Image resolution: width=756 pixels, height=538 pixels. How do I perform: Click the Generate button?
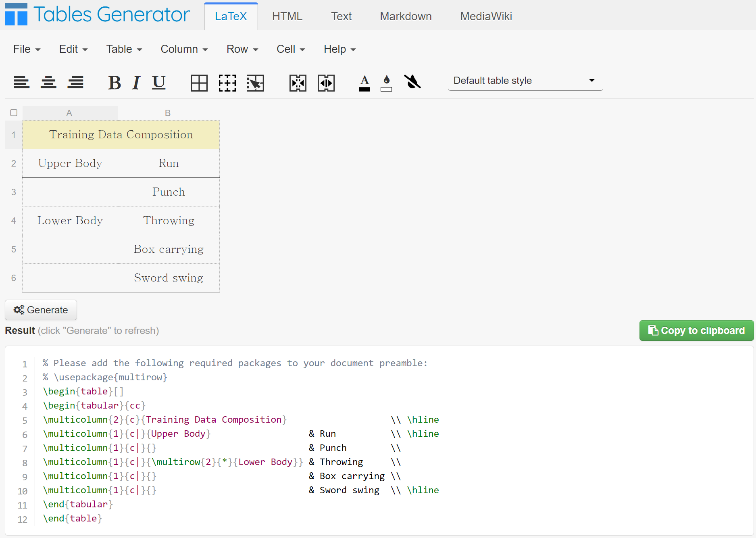click(x=41, y=310)
